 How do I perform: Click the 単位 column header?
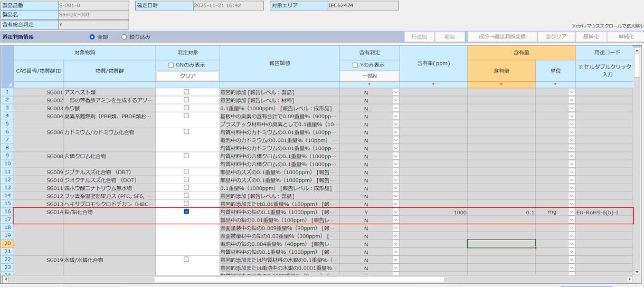point(555,71)
